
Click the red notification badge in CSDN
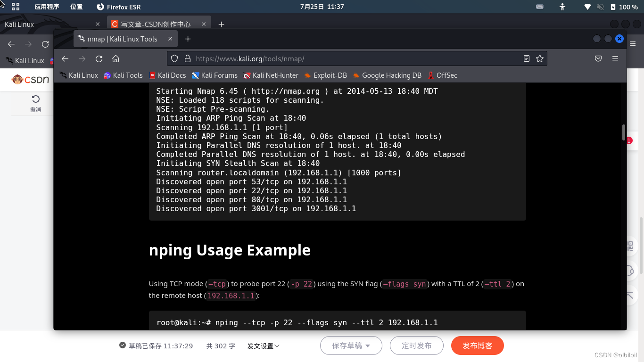[x=629, y=140]
